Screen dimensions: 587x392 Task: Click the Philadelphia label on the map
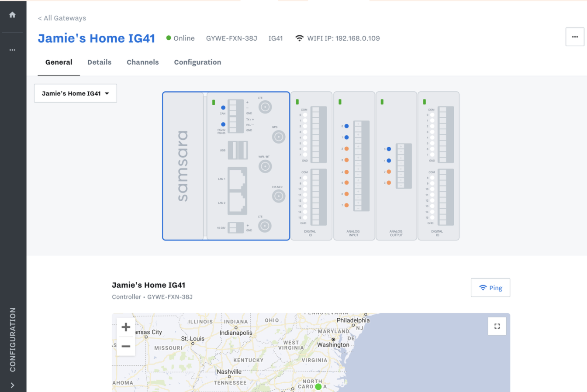point(353,320)
